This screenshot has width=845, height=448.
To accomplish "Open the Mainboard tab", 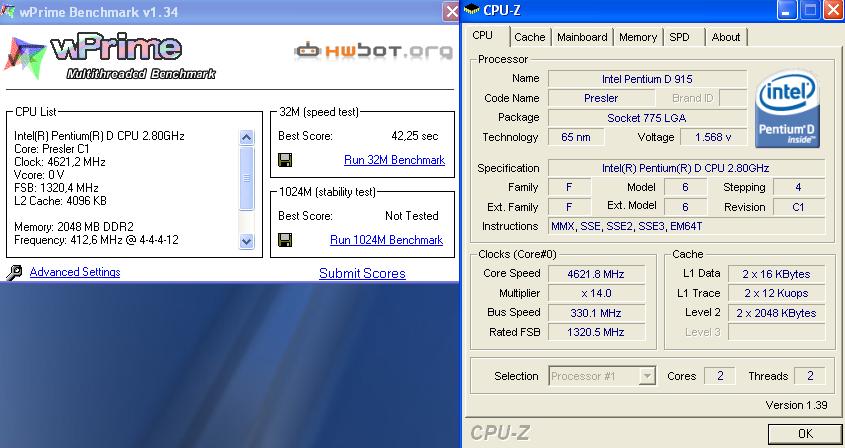I will click(582, 37).
